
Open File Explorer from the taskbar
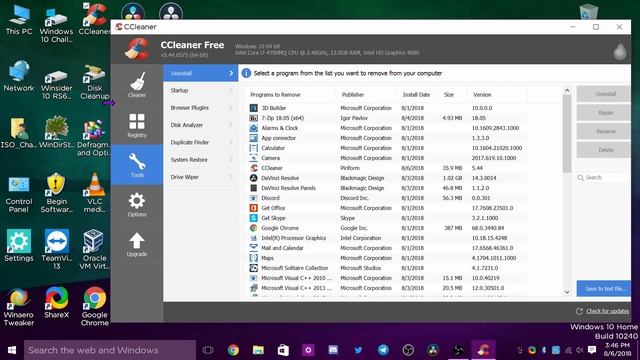click(x=258, y=350)
